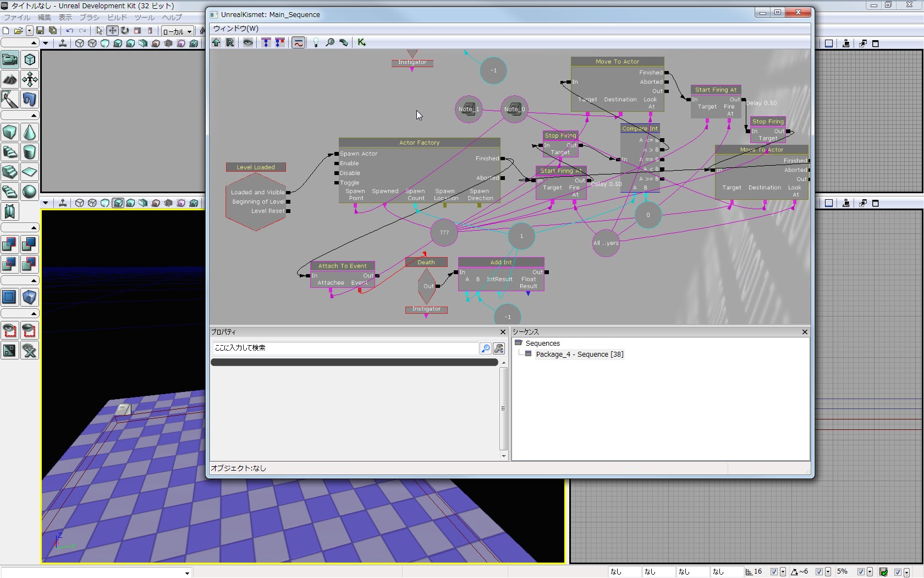Click the parent sequence up-arrow icon in Kismet
924x578 pixels.
[216, 42]
